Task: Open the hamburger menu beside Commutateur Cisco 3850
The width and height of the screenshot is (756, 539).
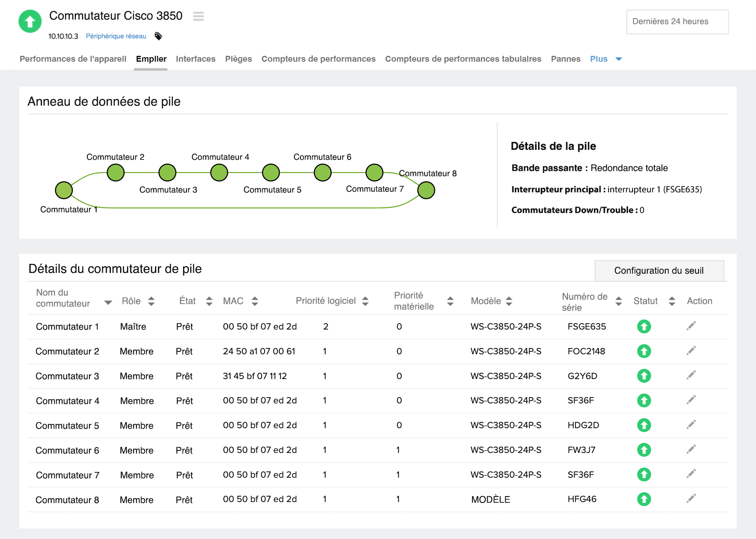Action: [x=198, y=16]
